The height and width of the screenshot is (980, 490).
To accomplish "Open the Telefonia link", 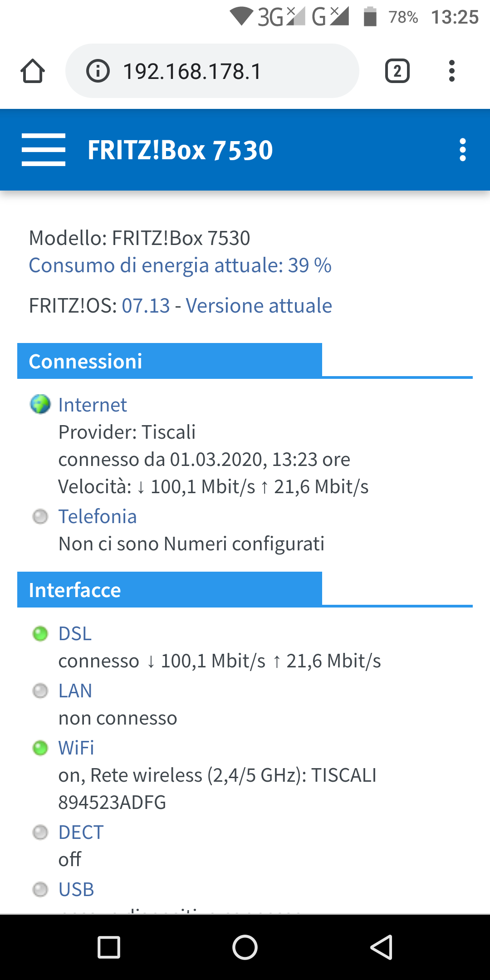I will (x=98, y=516).
